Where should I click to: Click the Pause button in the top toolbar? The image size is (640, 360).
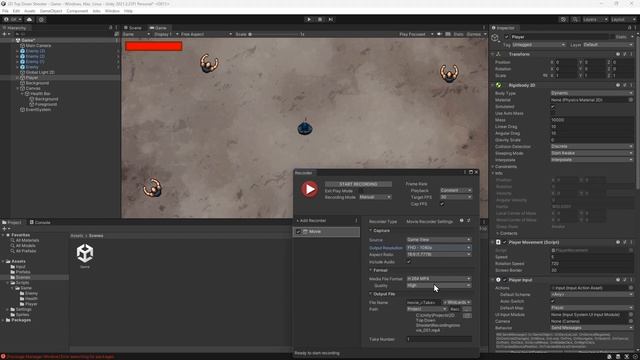[x=320, y=19]
